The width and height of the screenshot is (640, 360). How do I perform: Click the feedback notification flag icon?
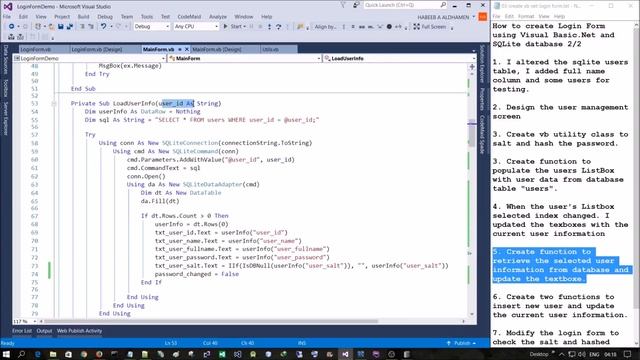click(343, 5)
